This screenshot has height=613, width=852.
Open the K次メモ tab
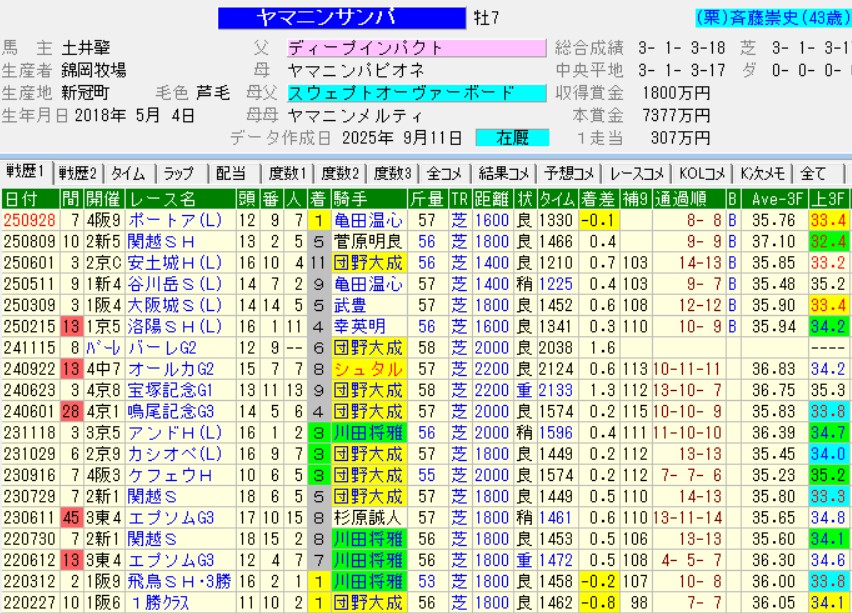[761, 173]
